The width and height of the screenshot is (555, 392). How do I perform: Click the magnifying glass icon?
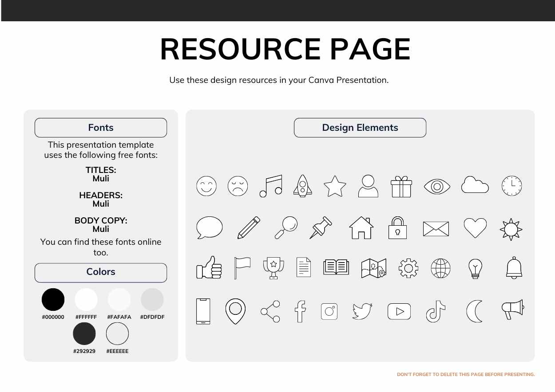click(x=285, y=228)
